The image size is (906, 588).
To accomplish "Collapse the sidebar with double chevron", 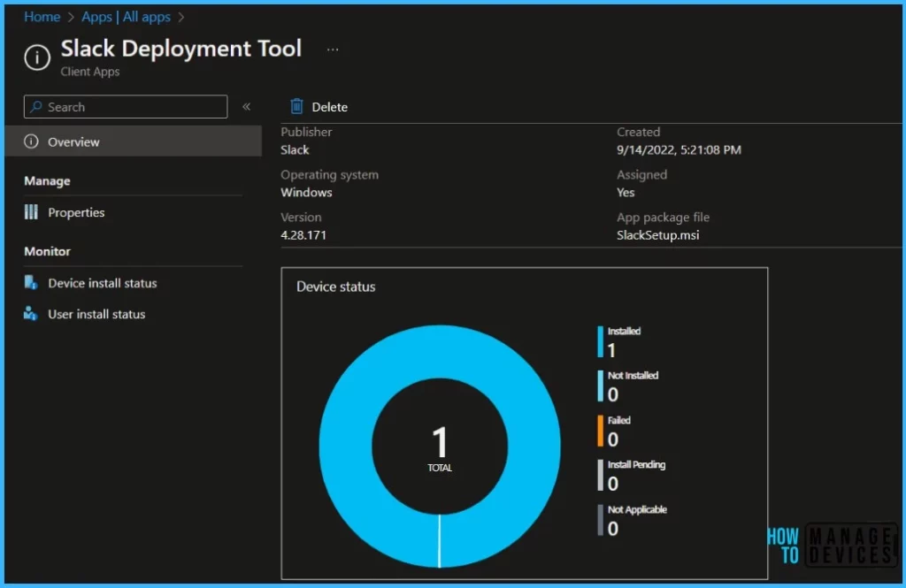I will click(247, 107).
